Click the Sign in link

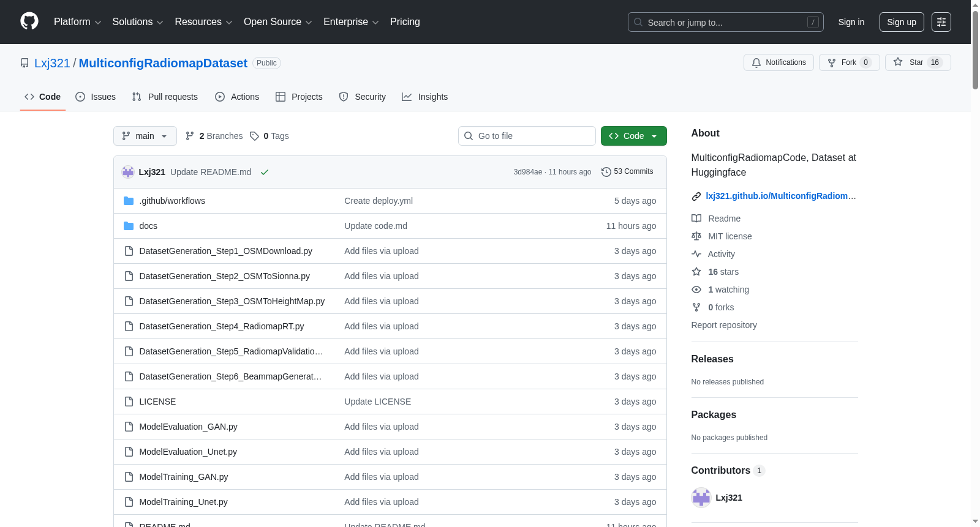(x=851, y=22)
